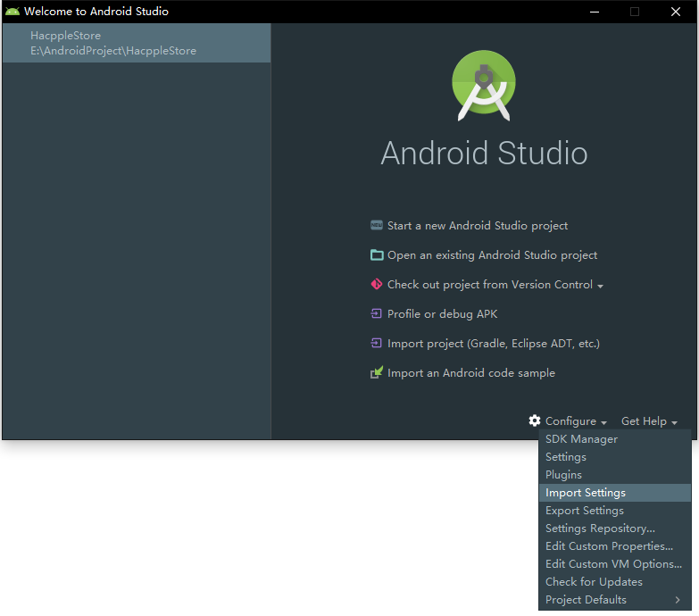Close the Welcome to Android Studio window

coord(676,12)
